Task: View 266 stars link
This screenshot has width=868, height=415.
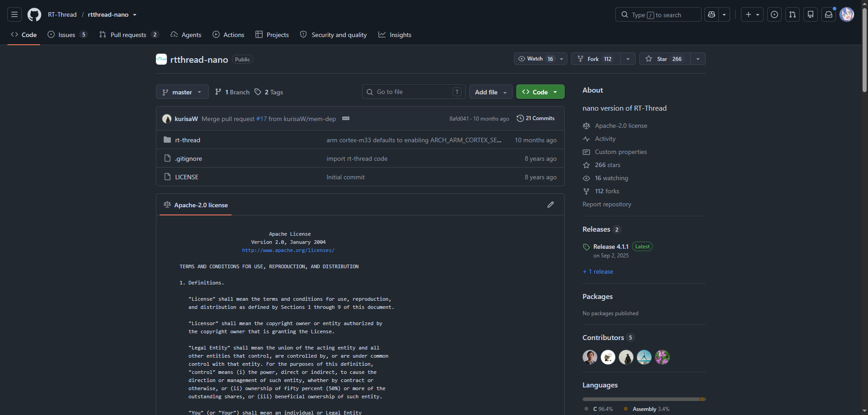Action: pyautogui.click(x=608, y=165)
